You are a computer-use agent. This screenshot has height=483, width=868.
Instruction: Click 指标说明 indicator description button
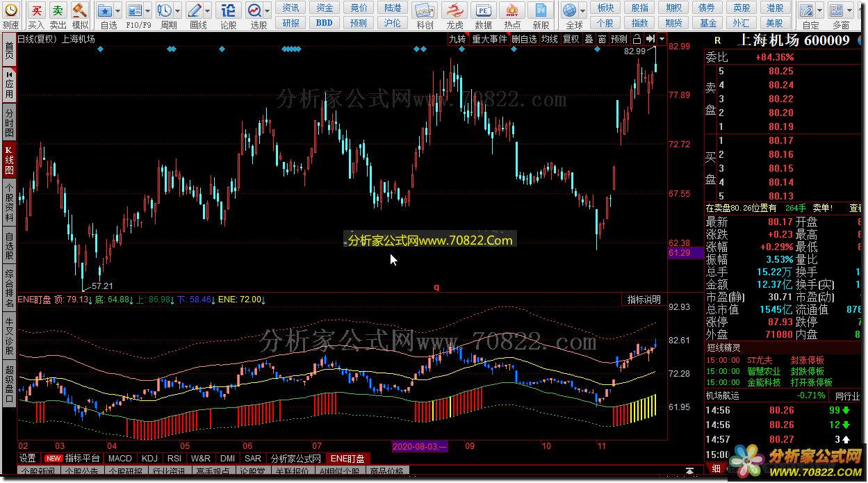click(x=644, y=300)
